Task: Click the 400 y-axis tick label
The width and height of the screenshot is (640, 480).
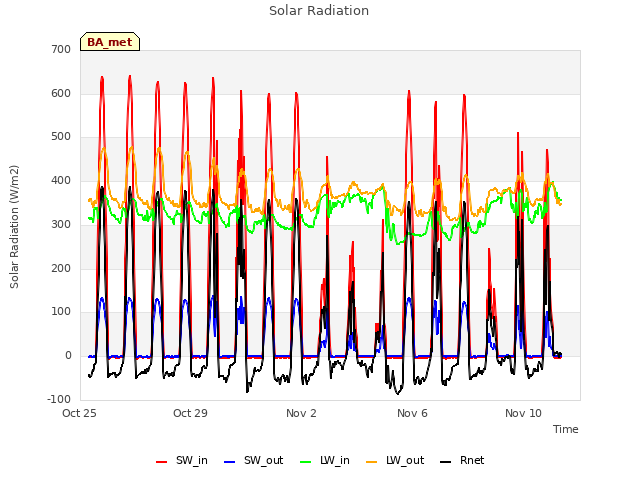Action: tap(61, 180)
